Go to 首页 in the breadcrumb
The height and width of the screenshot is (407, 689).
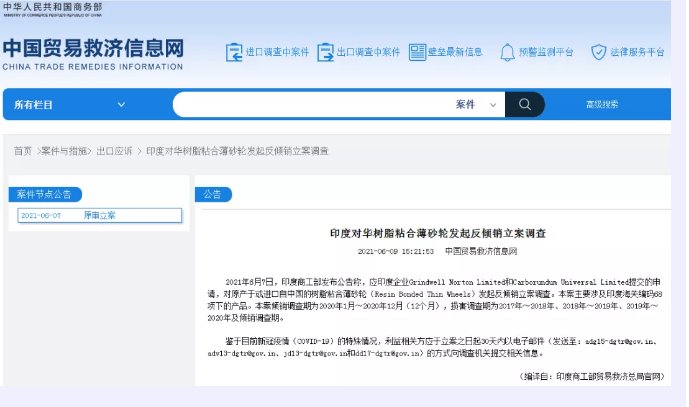(22, 151)
